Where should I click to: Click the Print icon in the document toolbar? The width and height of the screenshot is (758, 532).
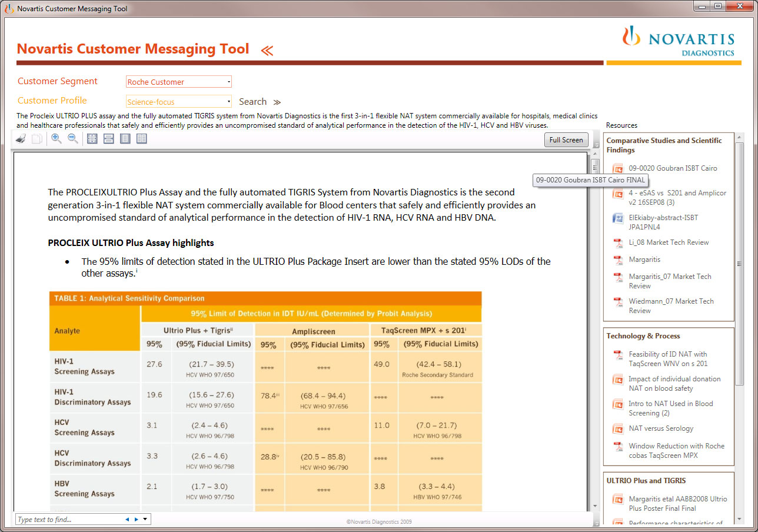tap(21, 139)
